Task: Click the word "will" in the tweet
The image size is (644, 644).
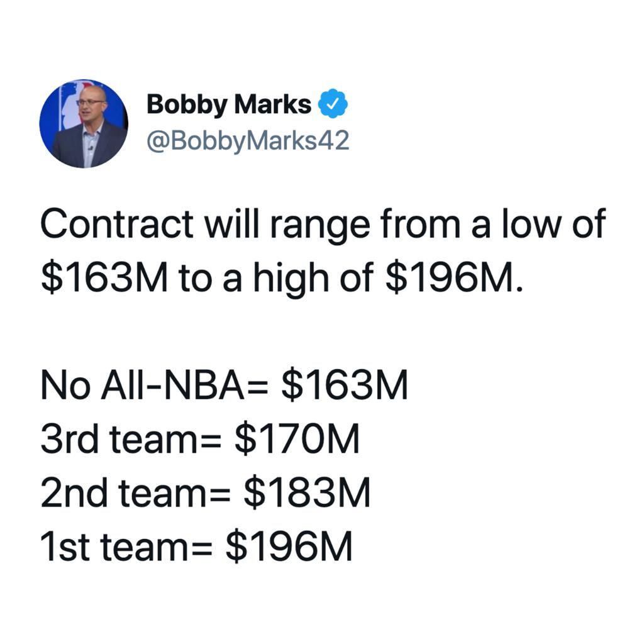Action: pos(231,223)
